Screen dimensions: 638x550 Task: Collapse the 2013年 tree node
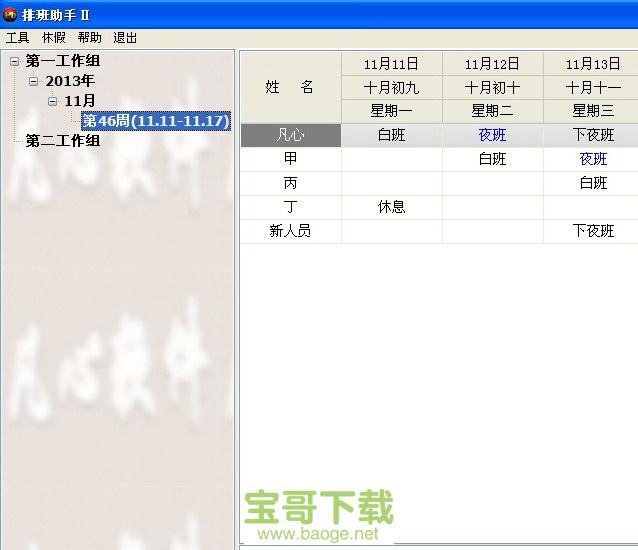(x=33, y=81)
